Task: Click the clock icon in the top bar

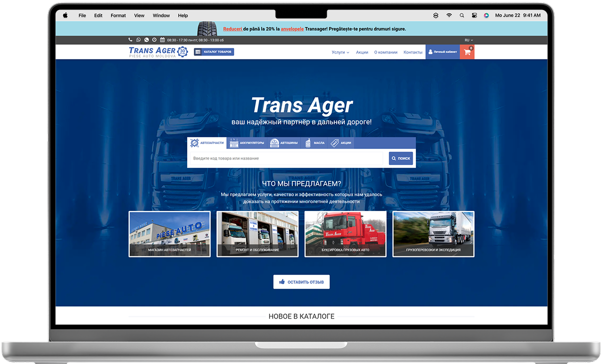Action: (155, 40)
